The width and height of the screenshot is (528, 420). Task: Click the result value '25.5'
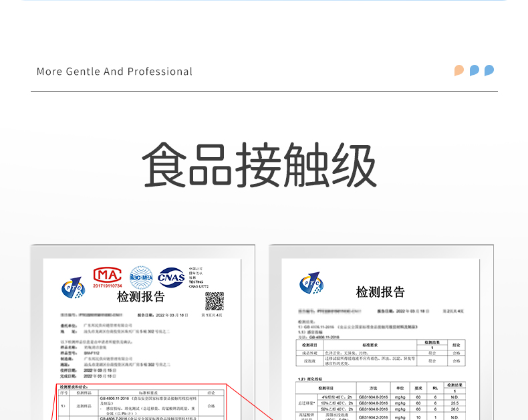(454, 403)
